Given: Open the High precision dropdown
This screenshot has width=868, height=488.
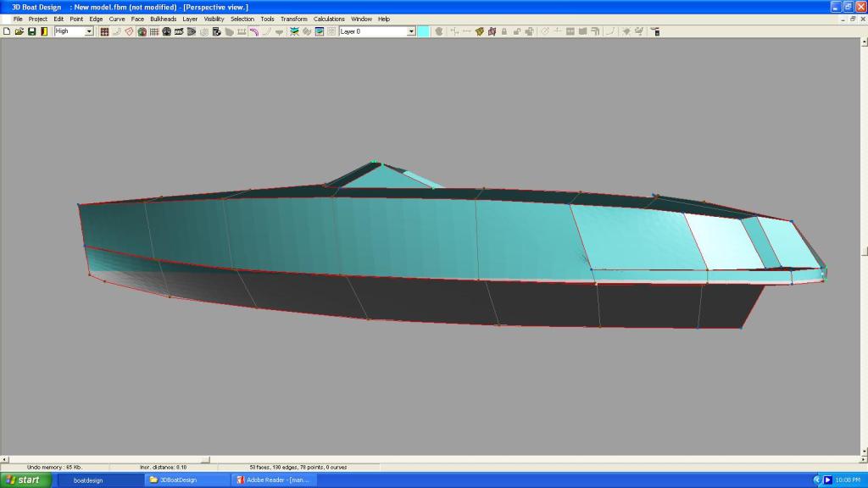Looking at the screenshot, I should click(x=89, y=31).
